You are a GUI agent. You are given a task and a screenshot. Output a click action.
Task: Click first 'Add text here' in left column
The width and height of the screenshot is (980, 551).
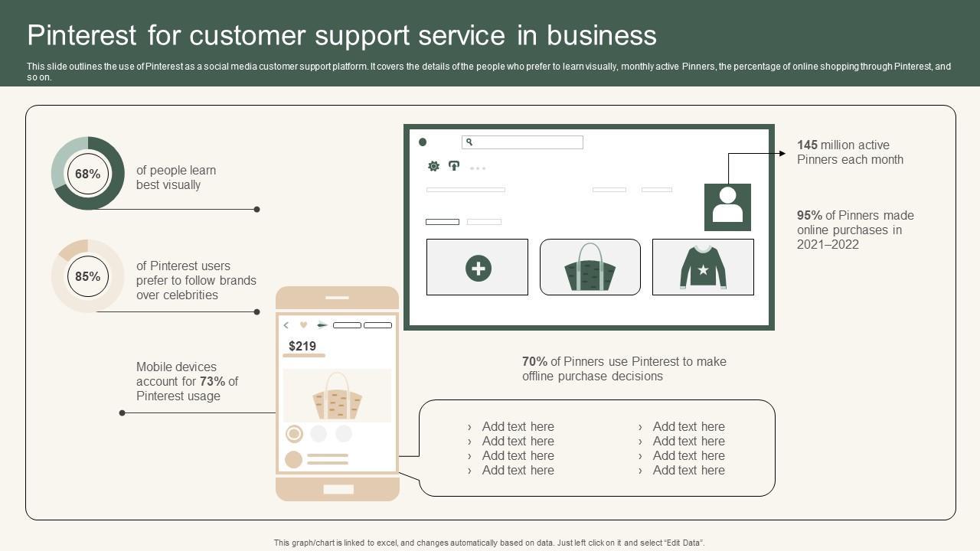[518, 427]
